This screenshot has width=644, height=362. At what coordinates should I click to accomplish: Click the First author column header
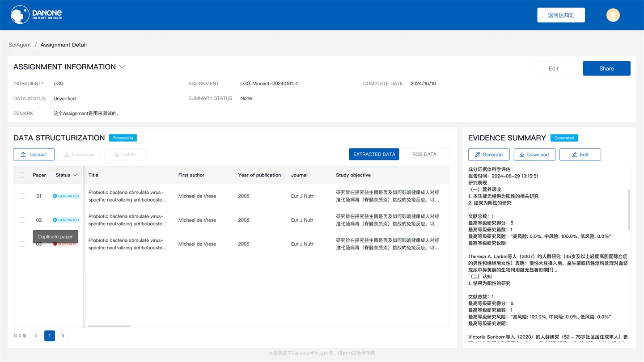point(191,175)
